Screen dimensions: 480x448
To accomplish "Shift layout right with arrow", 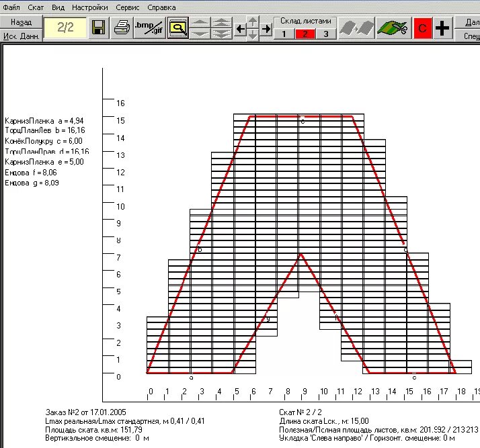I will [x=266, y=29].
